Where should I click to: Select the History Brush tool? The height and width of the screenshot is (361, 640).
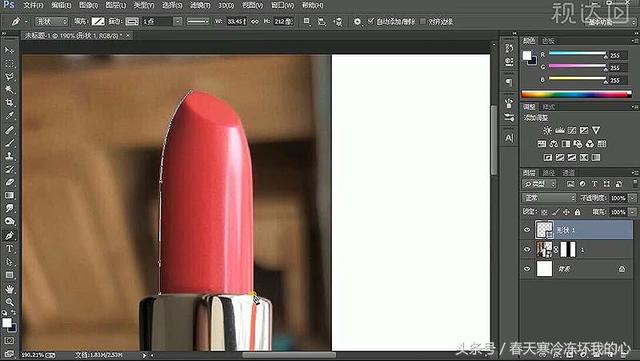click(9, 169)
